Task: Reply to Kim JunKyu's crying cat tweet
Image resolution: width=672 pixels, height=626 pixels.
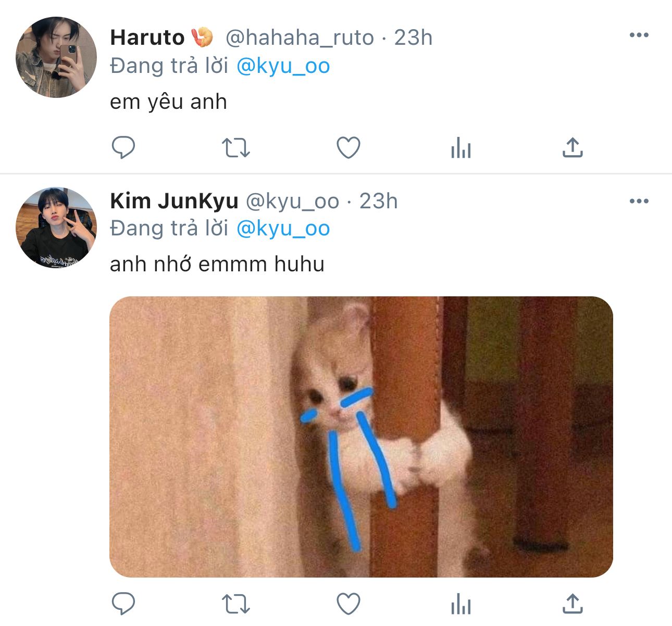Action: [x=123, y=604]
